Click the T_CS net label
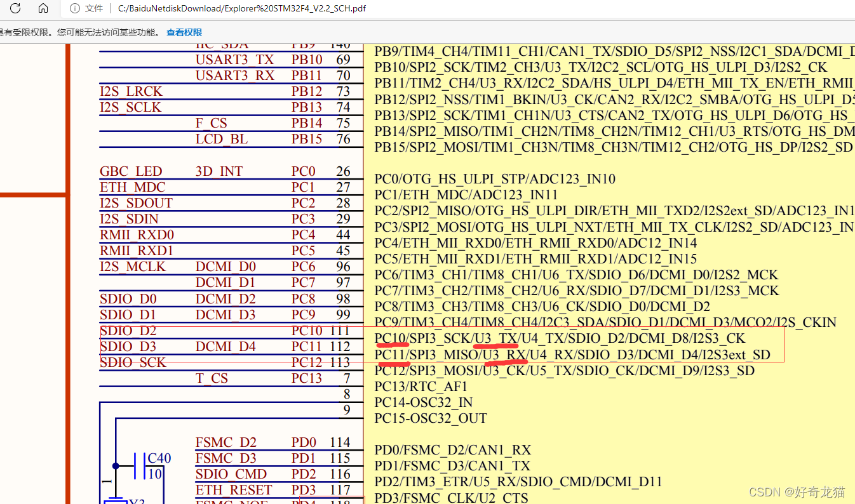This screenshot has height=504, width=855. pos(211,378)
